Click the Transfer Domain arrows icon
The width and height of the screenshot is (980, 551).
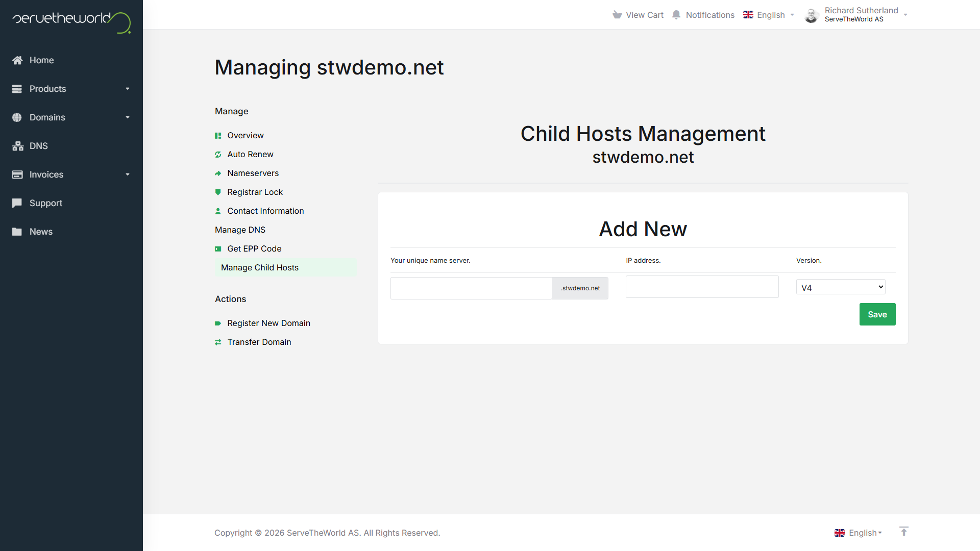click(x=218, y=342)
